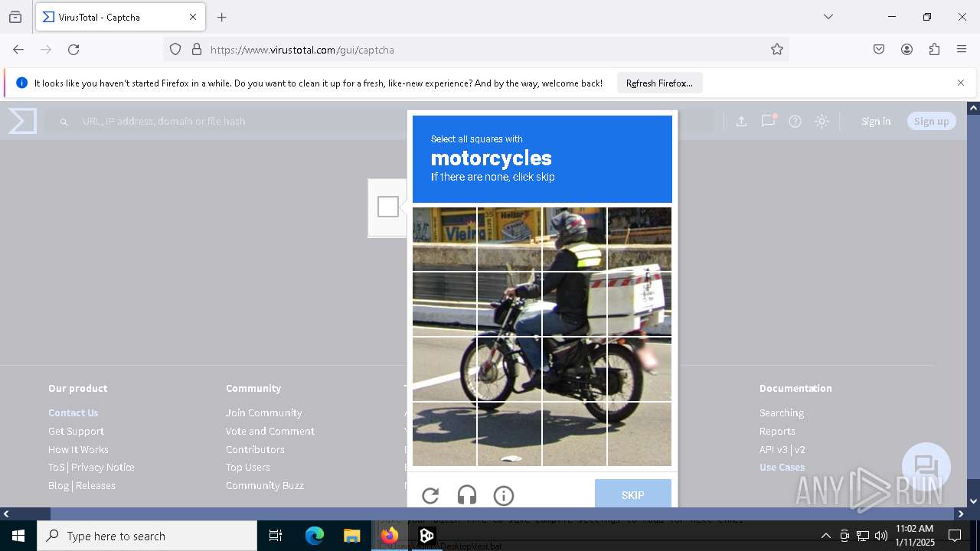Viewport: 980px width, 551px height.
Task: Select captcha tile with white delivery box
Action: click(x=639, y=304)
